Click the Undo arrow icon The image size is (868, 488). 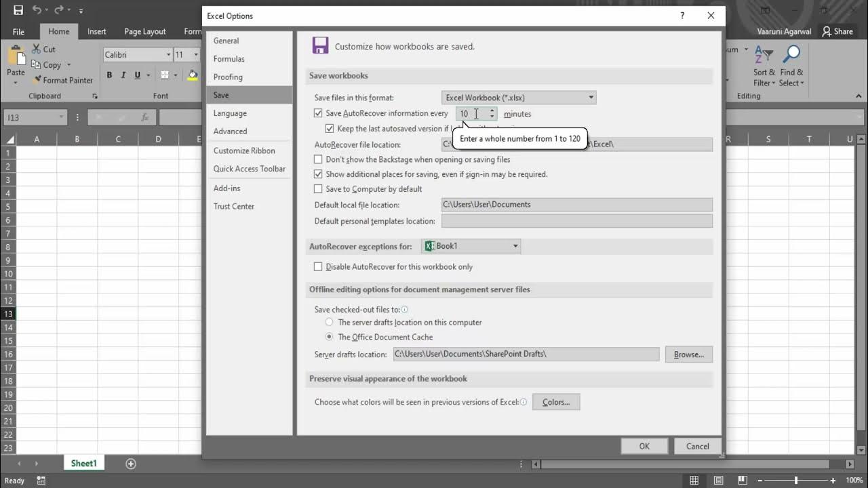37,10
